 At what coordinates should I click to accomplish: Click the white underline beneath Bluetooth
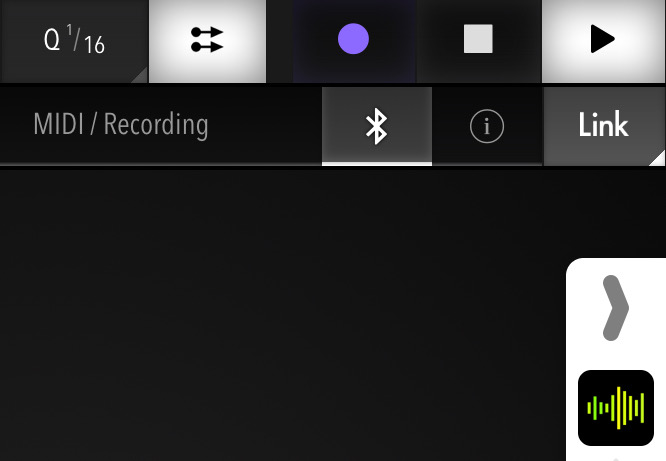(377, 164)
